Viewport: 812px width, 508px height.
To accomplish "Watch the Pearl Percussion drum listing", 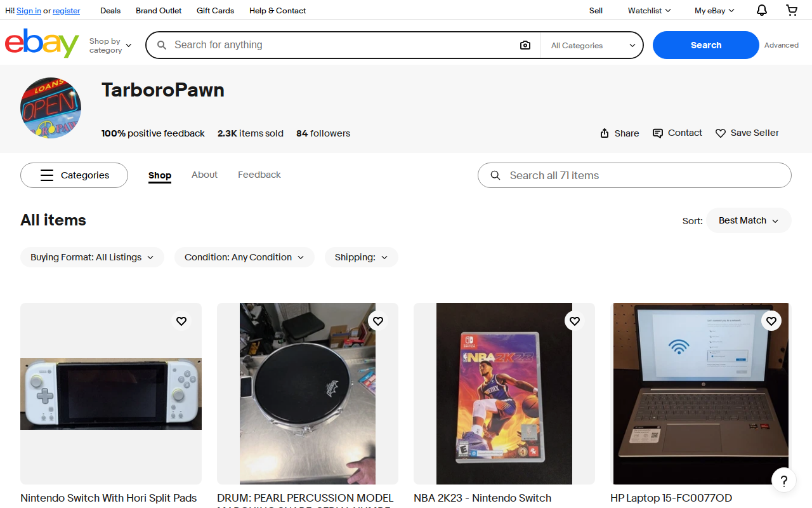I will pyautogui.click(x=378, y=321).
